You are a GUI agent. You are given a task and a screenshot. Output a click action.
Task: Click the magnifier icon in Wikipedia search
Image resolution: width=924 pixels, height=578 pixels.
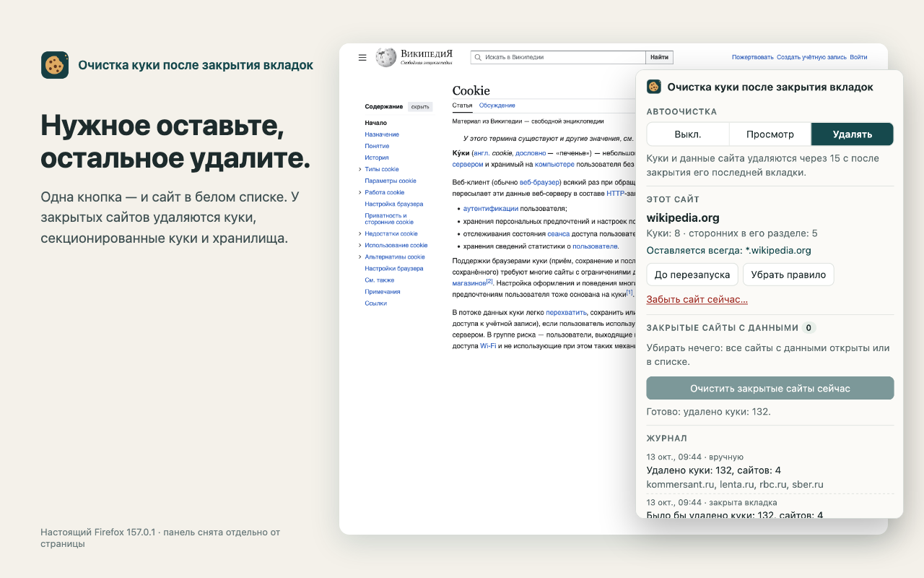click(x=478, y=57)
